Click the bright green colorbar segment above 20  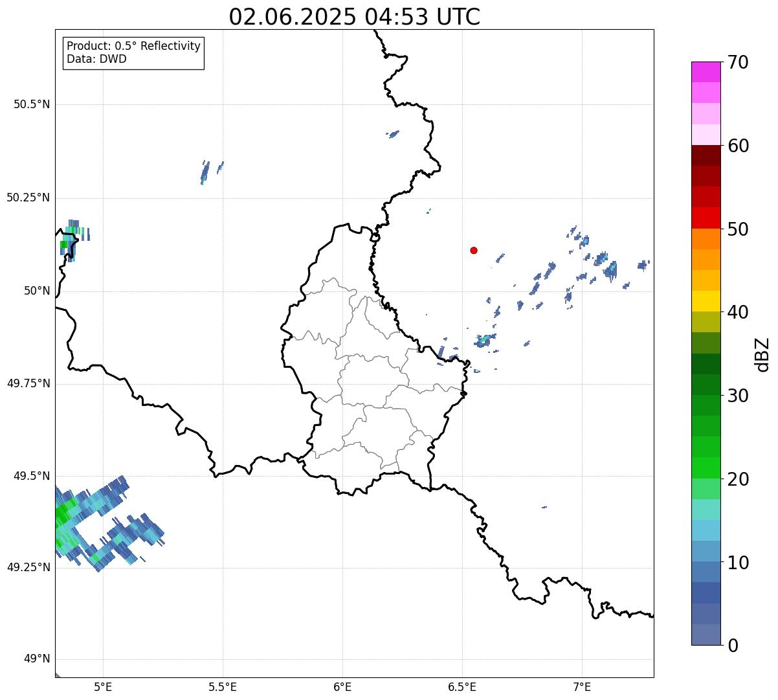706,468
